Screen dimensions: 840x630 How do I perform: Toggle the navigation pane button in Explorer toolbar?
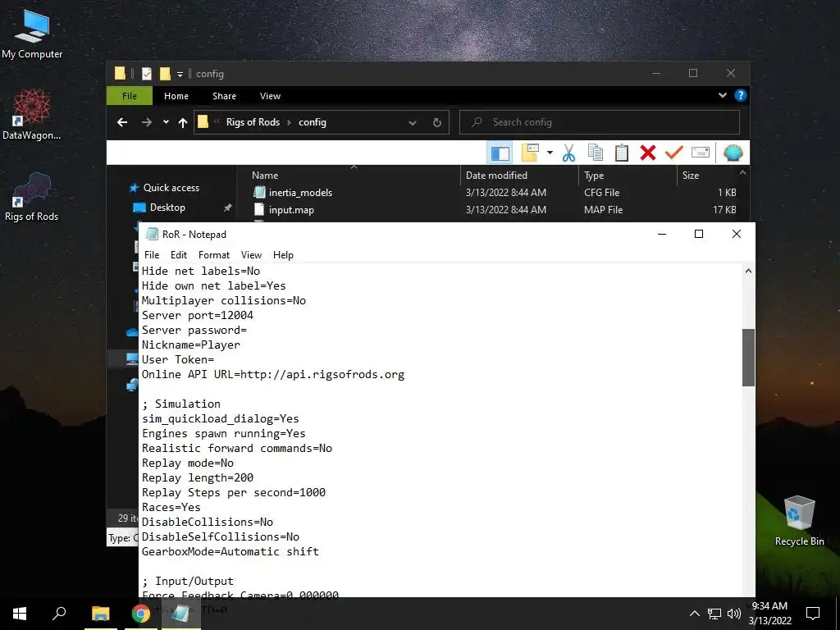(500, 153)
